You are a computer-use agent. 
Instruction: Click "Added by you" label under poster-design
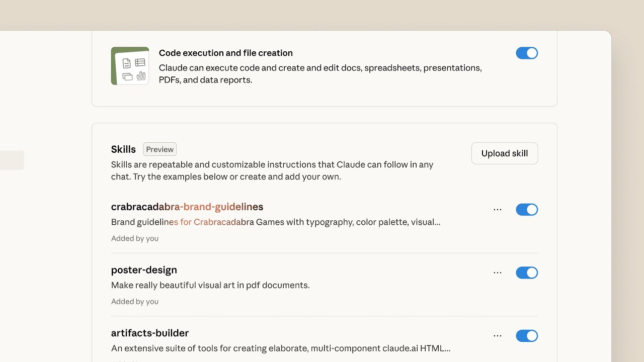click(x=135, y=301)
